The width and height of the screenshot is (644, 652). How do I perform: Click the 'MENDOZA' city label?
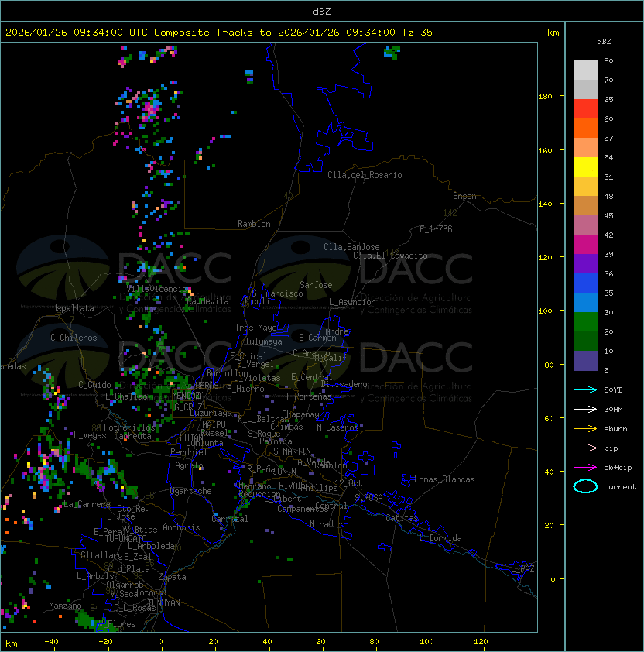188,395
